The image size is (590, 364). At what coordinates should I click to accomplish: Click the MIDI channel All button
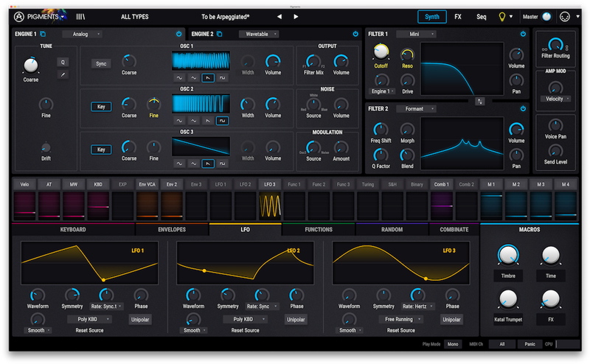[502, 344]
